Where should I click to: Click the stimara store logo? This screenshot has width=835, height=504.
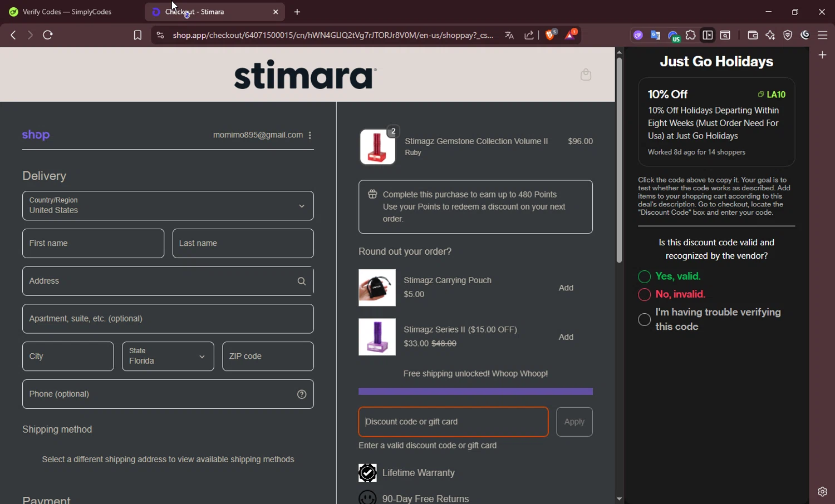pos(305,74)
